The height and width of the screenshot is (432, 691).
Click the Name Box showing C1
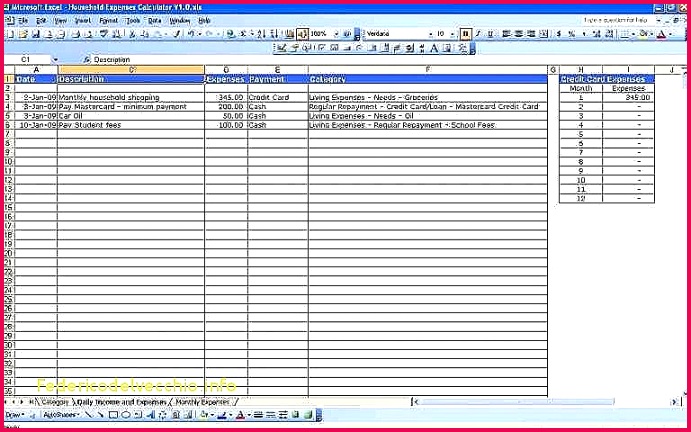pyautogui.click(x=26, y=60)
